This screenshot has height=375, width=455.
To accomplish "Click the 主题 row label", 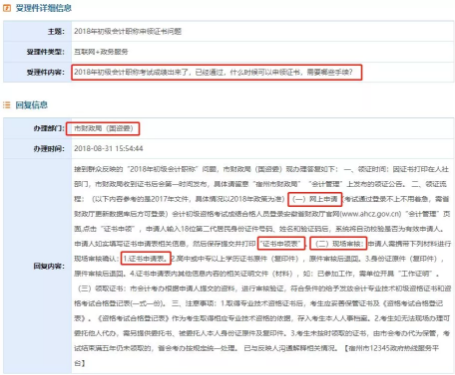I will click(56, 31).
